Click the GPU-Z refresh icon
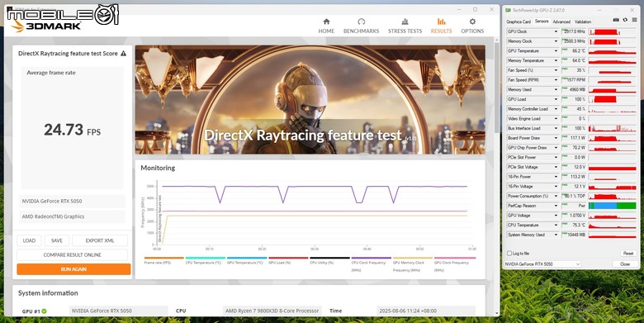Image resolution: width=644 pixels, height=323 pixels. click(625, 20)
